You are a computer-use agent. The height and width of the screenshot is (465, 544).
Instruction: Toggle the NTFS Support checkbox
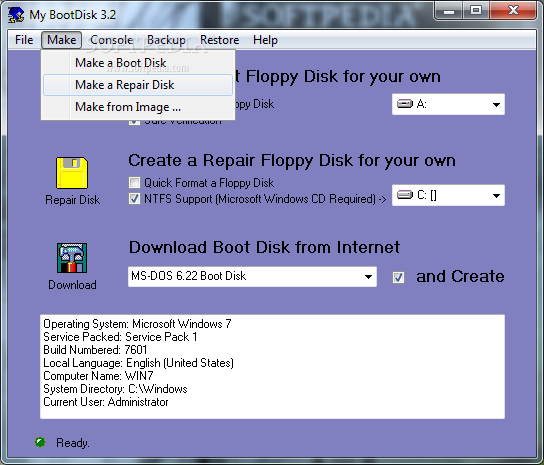pyautogui.click(x=134, y=199)
